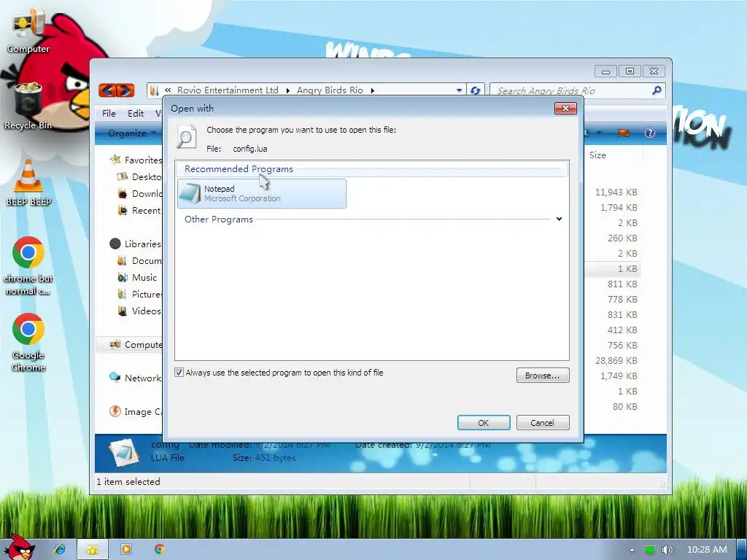747x560 pixels.
Task: Select Desktop under Favorites
Action: tap(139, 176)
